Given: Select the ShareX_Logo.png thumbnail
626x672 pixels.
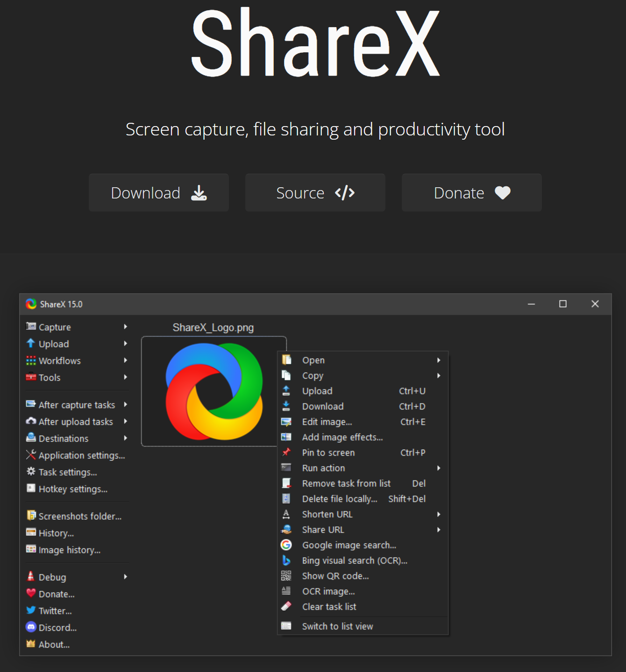Looking at the screenshot, I should pyautogui.click(x=213, y=391).
